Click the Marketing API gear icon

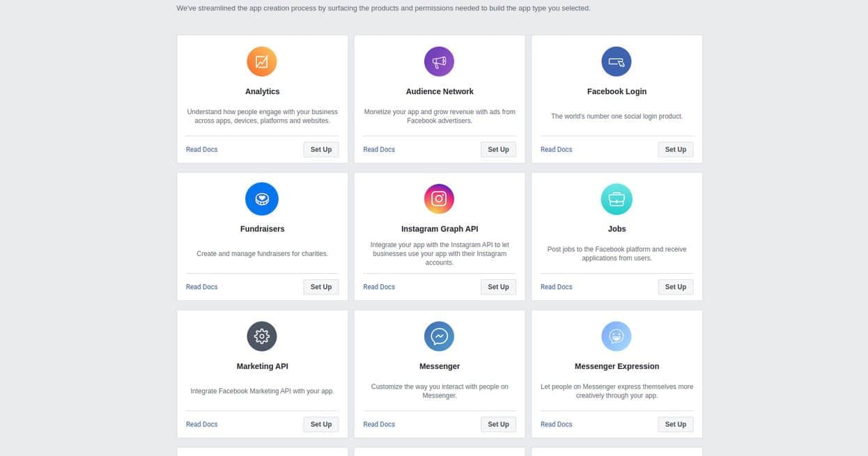tap(262, 336)
